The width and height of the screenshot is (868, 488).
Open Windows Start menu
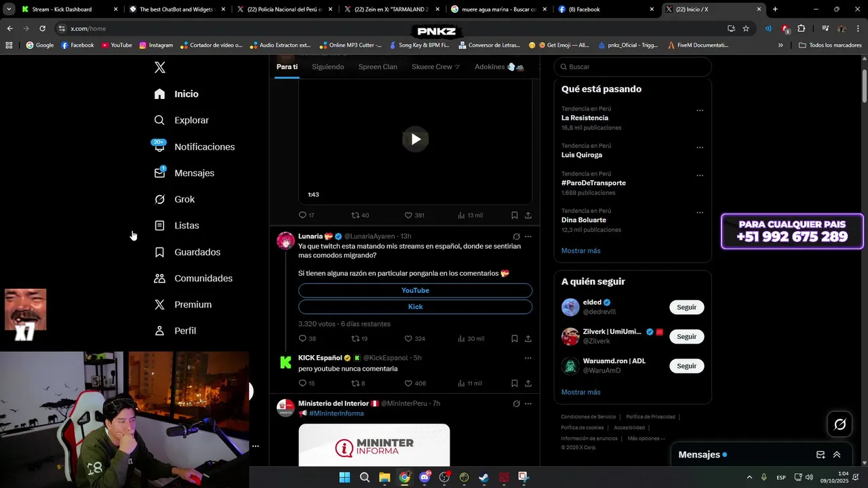click(x=344, y=477)
